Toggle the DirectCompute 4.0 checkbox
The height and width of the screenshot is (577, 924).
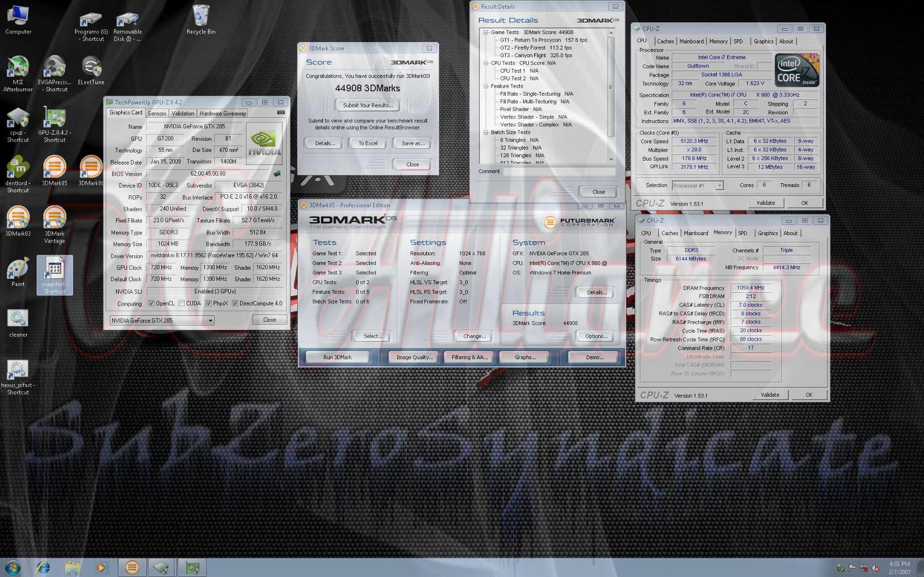[x=235, y=303]
